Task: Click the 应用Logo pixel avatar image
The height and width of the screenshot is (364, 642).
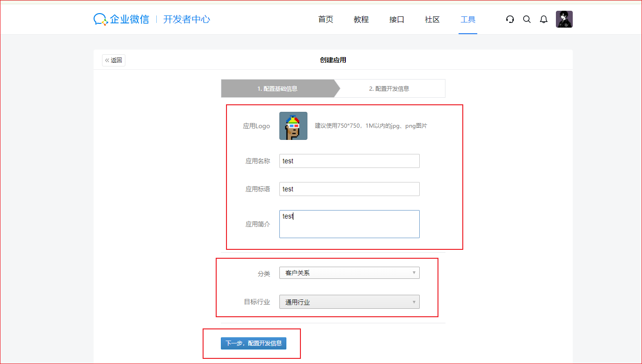Action: pos(293,126)
